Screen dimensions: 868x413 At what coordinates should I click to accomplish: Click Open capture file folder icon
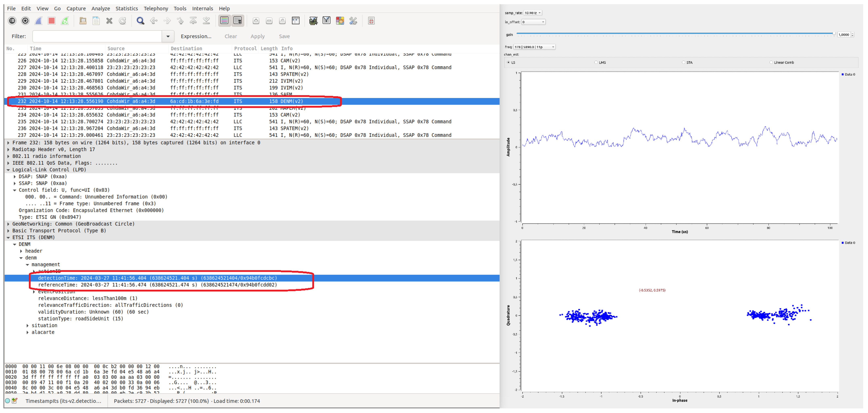(x=83, y=21)
